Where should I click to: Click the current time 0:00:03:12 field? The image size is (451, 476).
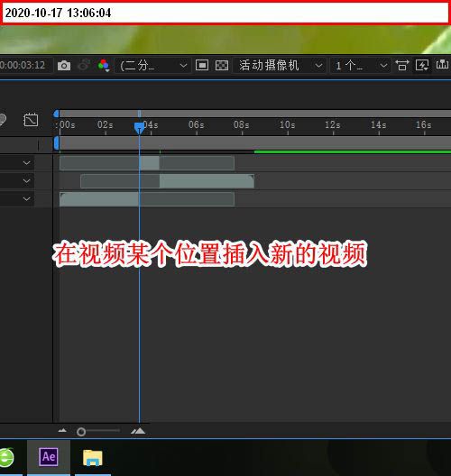tap(23, 65)
